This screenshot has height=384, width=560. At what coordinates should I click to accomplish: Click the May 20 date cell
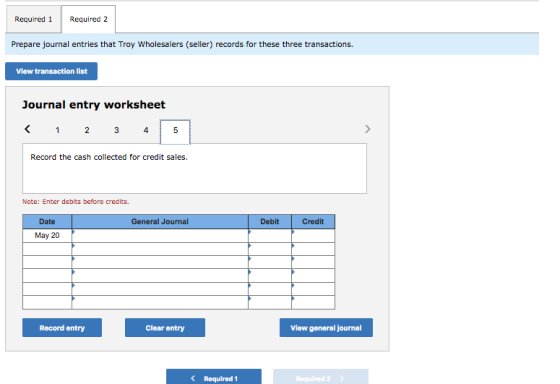tap(47, 235)
